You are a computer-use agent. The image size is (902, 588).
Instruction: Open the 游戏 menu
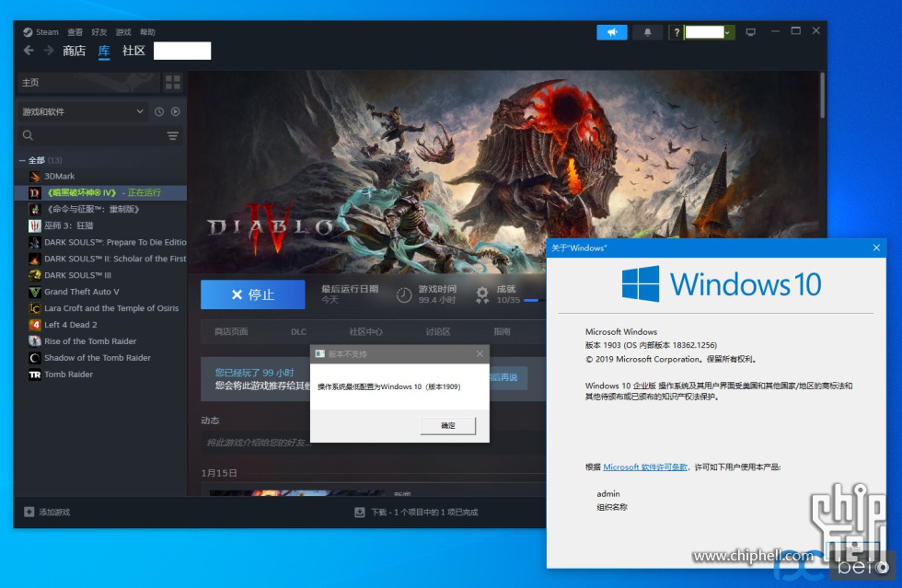point(123,32)
